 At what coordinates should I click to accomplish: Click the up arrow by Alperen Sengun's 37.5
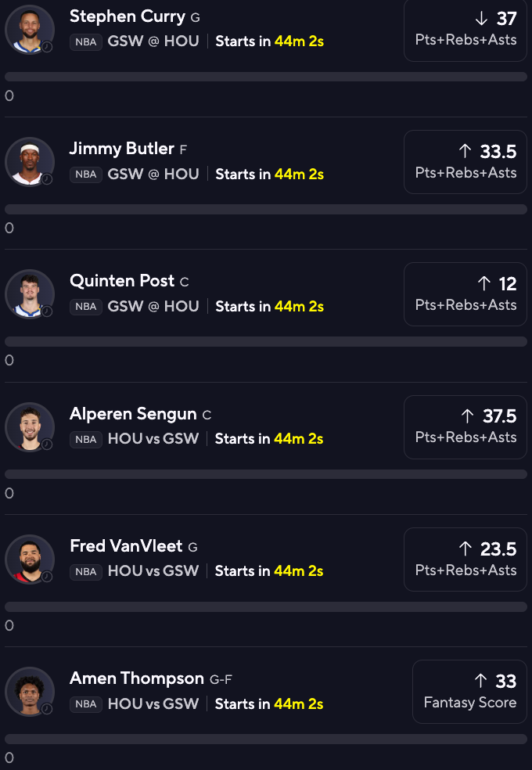(467, 416)
